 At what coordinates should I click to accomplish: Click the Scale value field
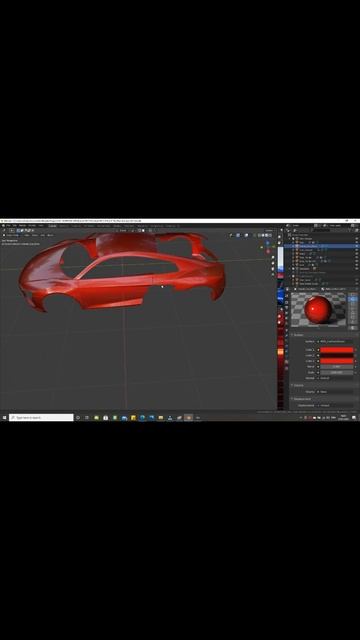coord(336,372)
